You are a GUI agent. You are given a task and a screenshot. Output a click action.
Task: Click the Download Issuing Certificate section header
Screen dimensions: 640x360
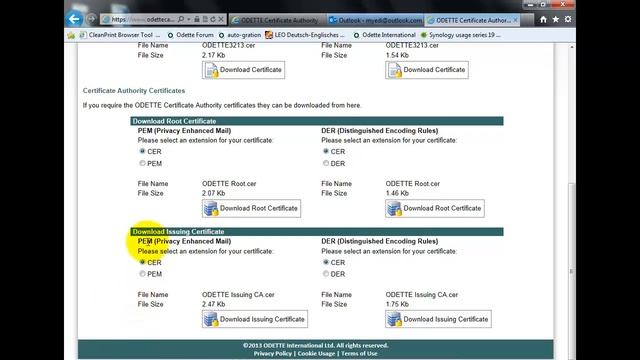pos(317,232)
